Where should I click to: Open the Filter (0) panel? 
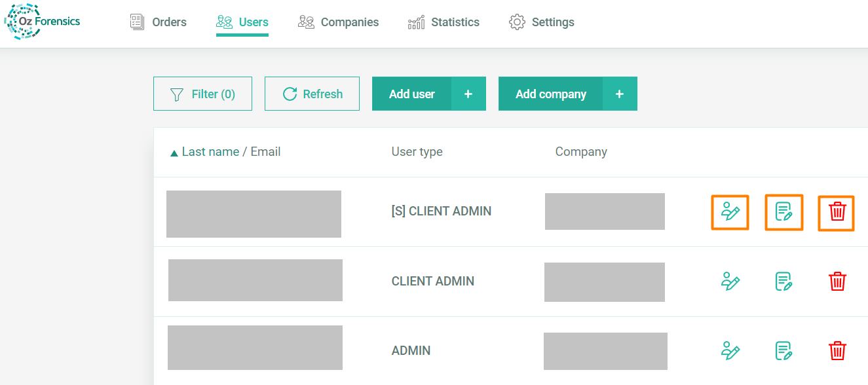(202, 94)
